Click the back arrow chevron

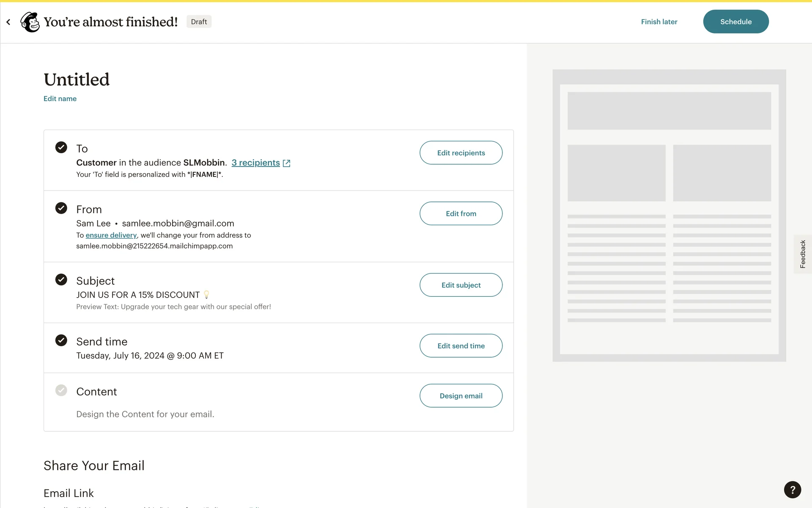(x=8, y=22)
